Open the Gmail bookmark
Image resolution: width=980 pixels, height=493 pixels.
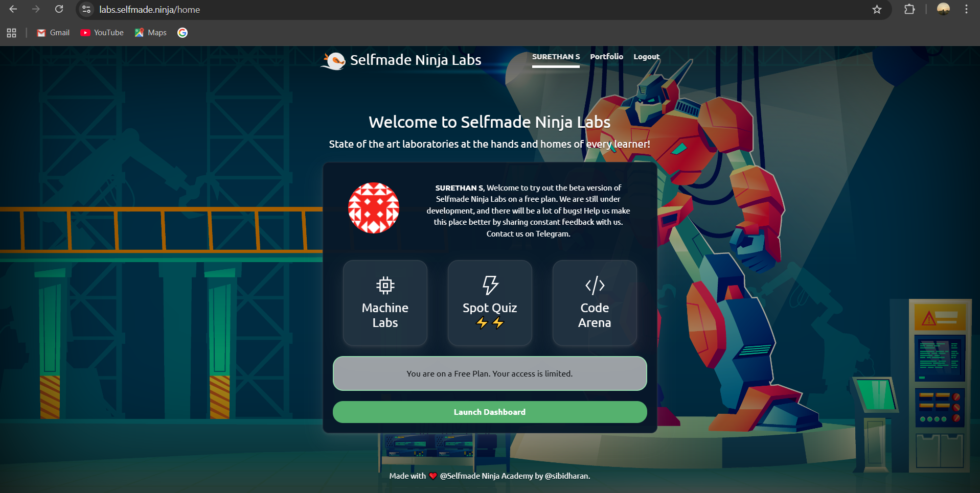coord(54,33)
